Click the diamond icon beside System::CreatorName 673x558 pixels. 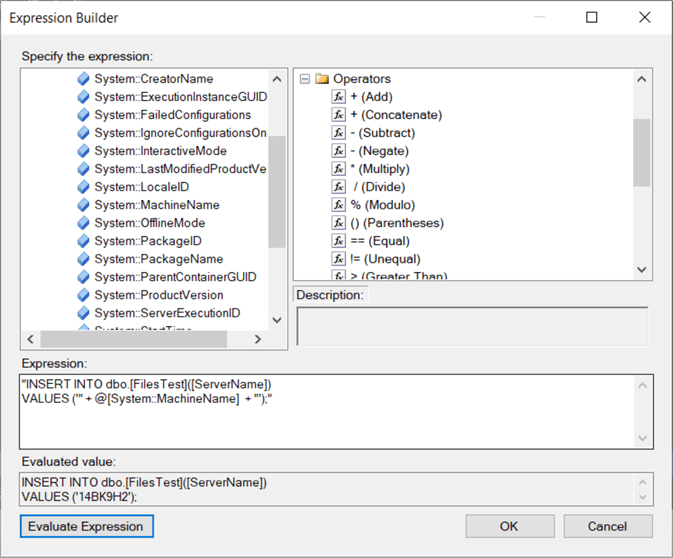point(83,79)
